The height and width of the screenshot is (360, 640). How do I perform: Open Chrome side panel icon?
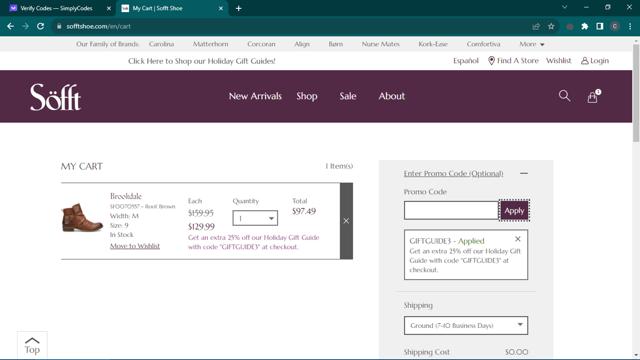pos(600,26)
